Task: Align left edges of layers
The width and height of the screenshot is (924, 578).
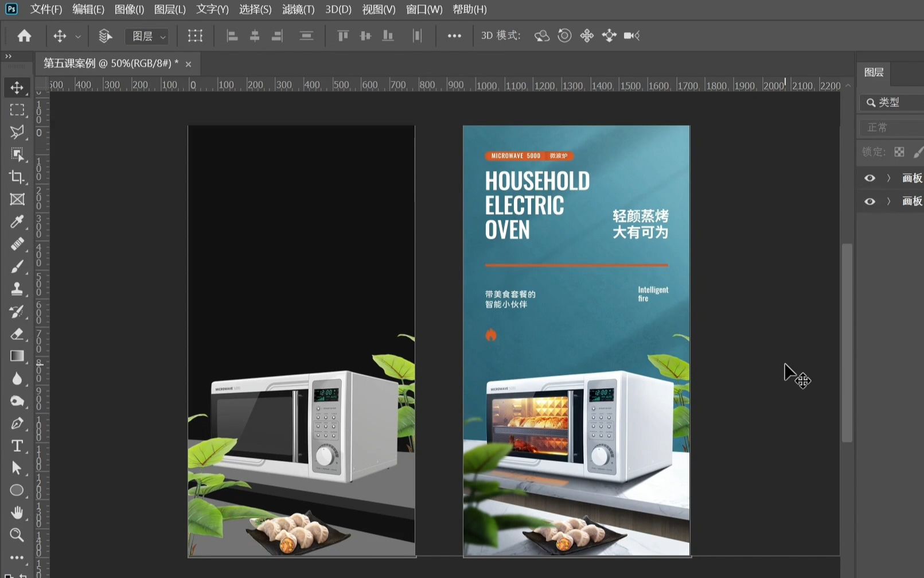Action: click(232, 36)
